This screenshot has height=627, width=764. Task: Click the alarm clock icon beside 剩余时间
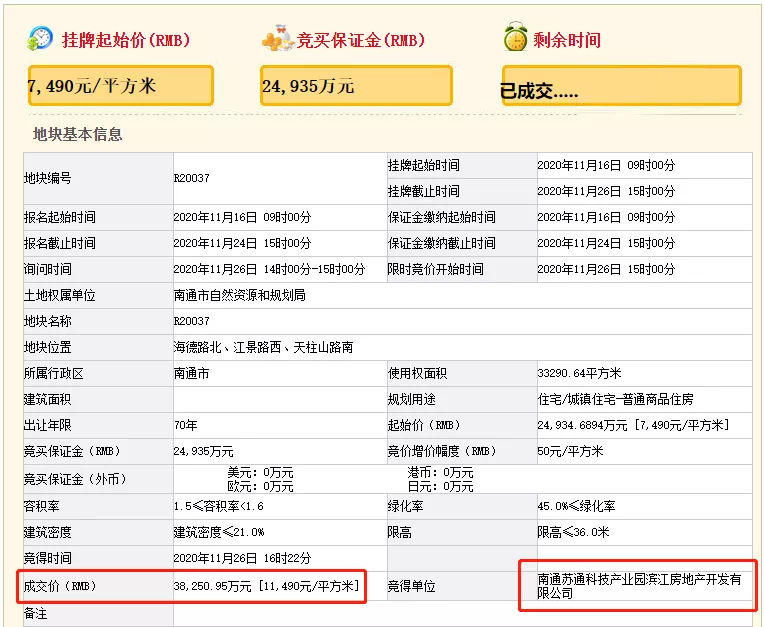516,37
